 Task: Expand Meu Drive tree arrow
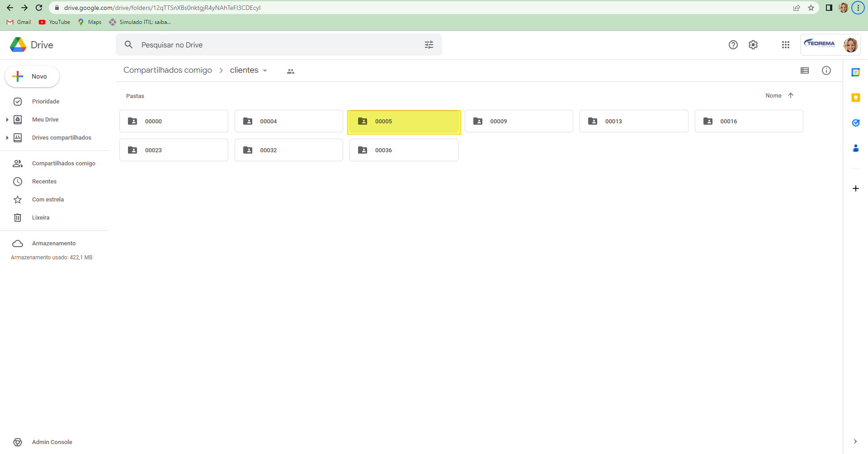point(7,120)
